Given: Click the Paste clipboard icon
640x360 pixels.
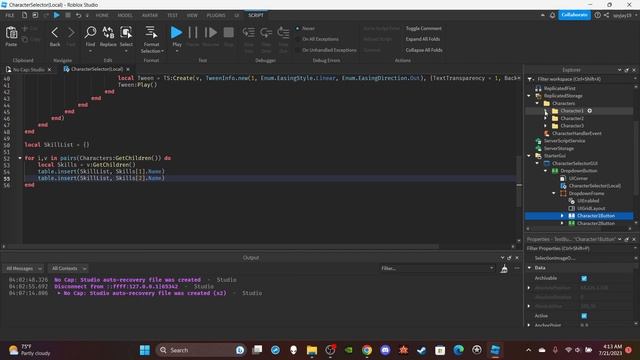Looking at the screenshot, I should (x=11, y=33).
